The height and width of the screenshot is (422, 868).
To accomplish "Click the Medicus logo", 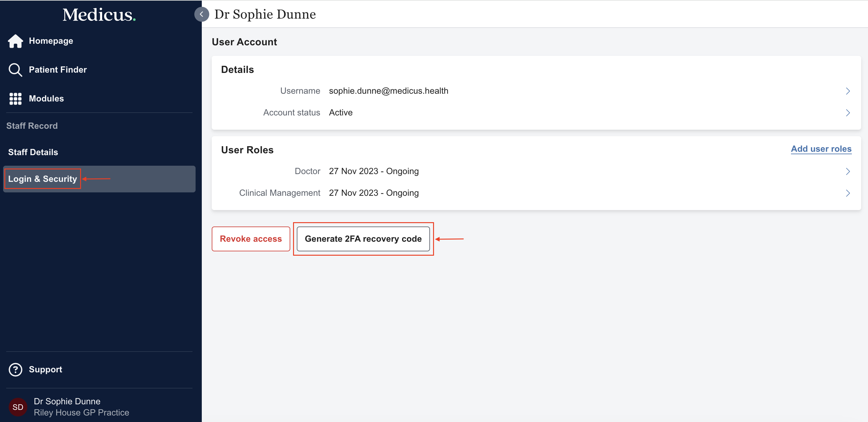I will tap(99, 15).
